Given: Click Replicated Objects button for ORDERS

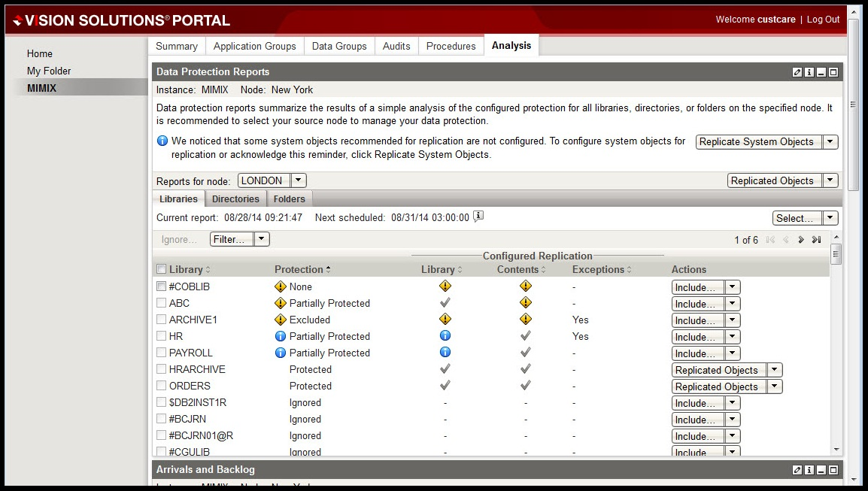Looking at the screenshot, I should coord(717,386).
